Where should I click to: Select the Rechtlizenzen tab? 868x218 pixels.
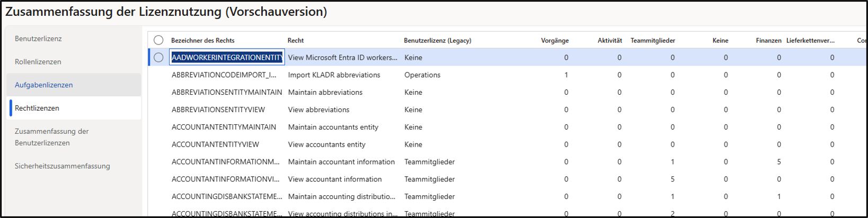point(37,108)
